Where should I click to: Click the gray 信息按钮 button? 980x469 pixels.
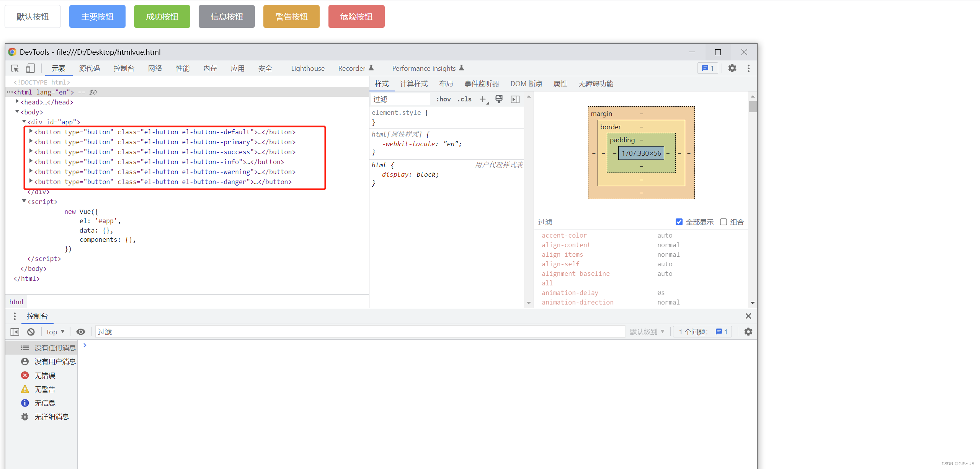(x=227, y=16)
